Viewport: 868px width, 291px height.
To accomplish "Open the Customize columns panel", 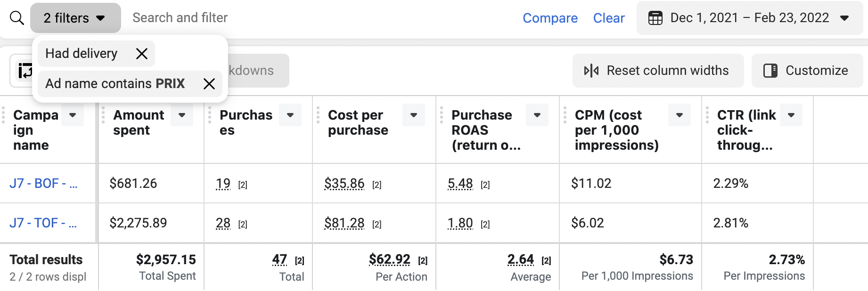I will click(x=807, y=71).
